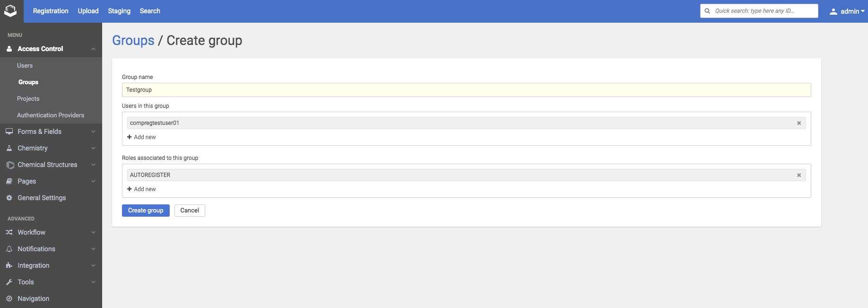
Task: Click the magnifier icon in quick search
Action: (707, 11)
